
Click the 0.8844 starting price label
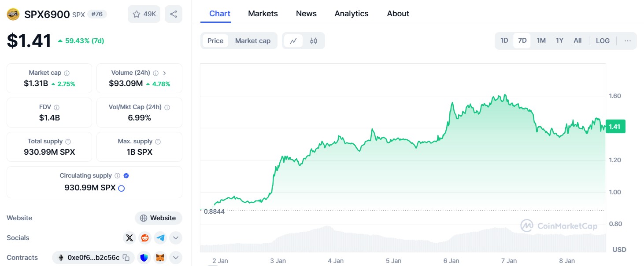pyautogui.click(x=214, y=211)
